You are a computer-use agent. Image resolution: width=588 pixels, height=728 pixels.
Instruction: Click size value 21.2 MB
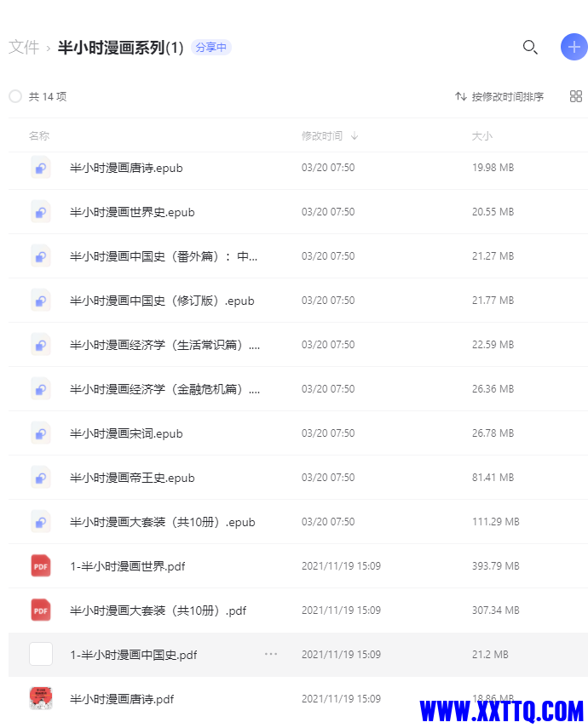click(x=490, y=654)
